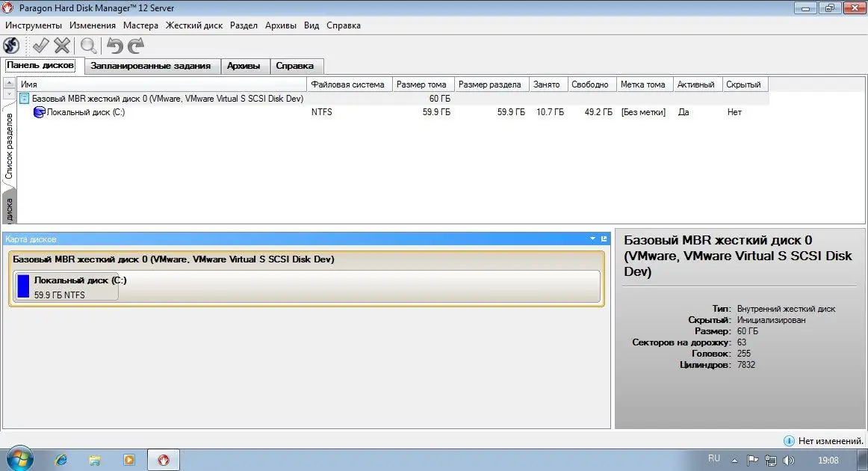Click the Paragon globe toolbar icon

tap(11, 46)
